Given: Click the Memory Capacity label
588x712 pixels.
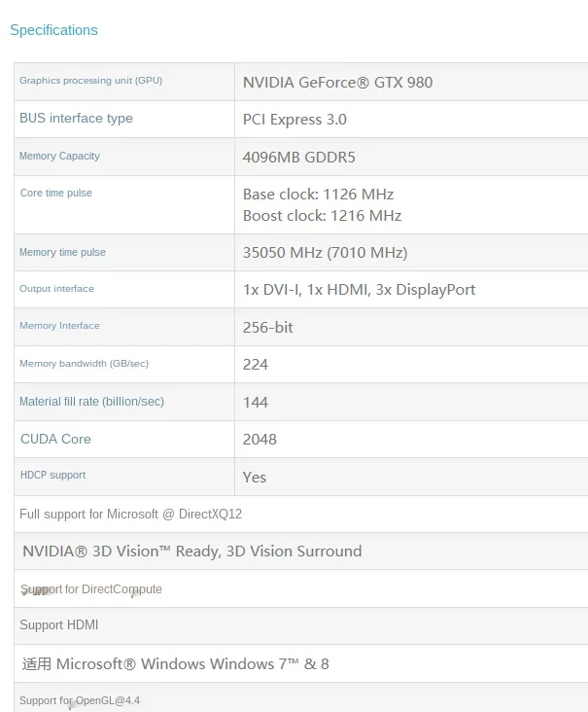Looking at the screenshot, I should pos(59,156).
